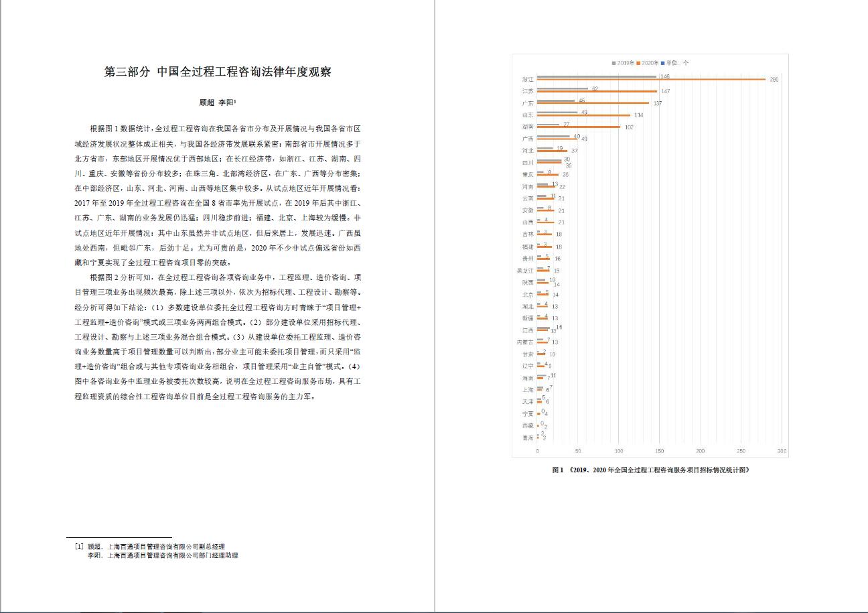Click the 150 tick on x-axis
Screen dimensions: 868x613
pos(660,451)
